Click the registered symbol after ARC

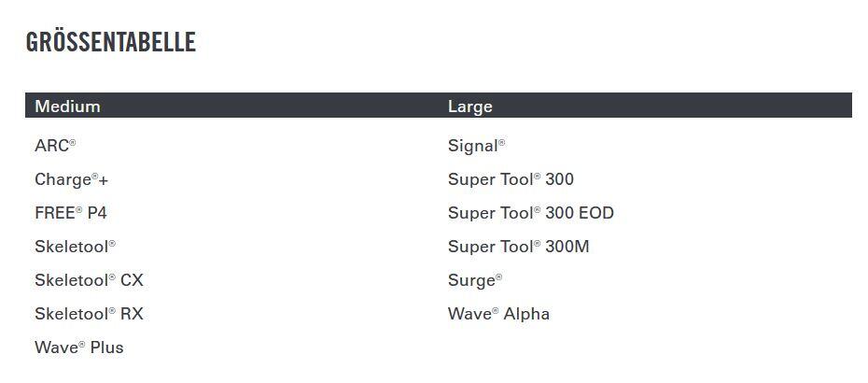73,142
